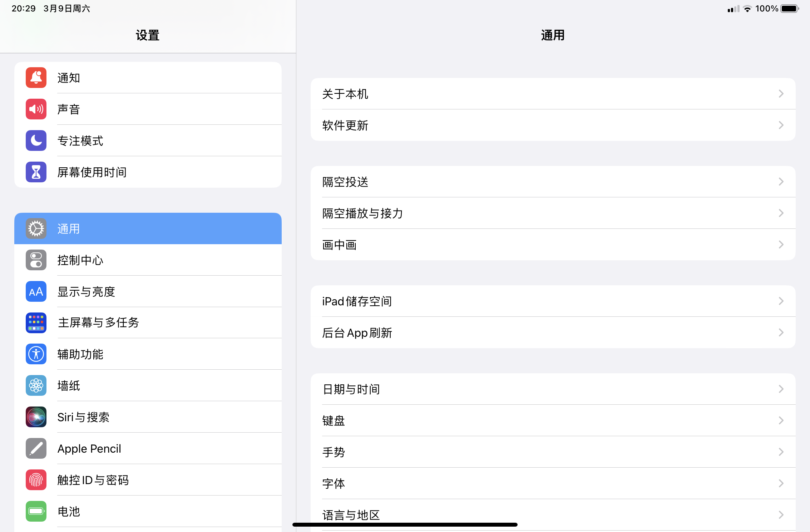Open Siri & Search via the Siri icon

(36, 417)
